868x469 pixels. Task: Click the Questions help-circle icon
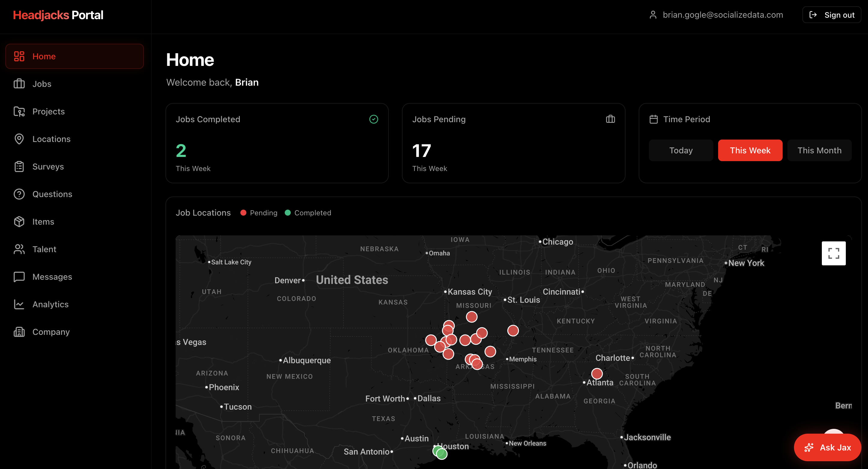pos(19,194)
